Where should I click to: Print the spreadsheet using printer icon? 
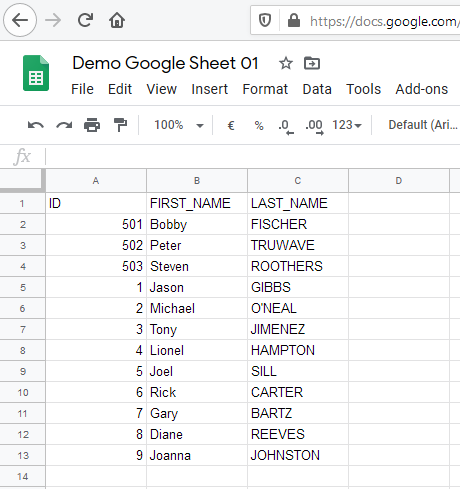[x=92, y=125]
